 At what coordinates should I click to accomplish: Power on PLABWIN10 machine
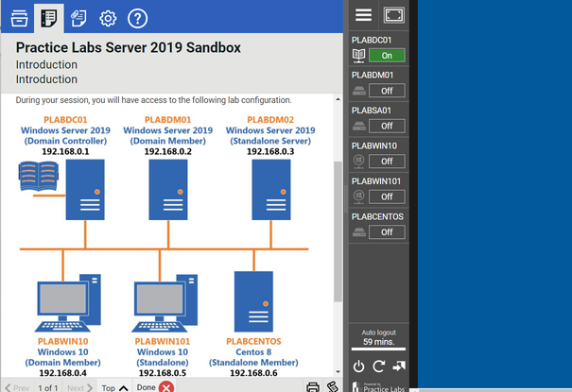point(387,162)
